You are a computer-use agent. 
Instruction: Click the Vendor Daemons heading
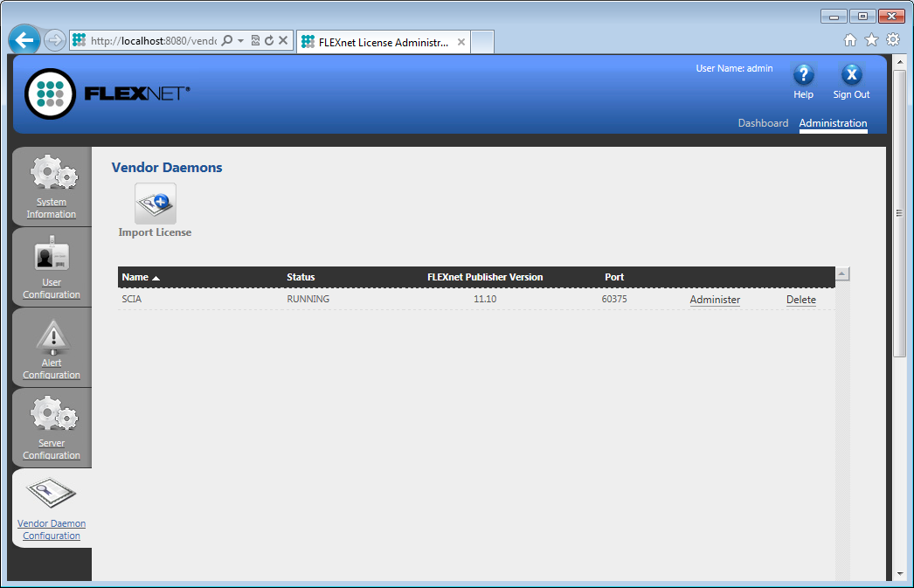[167, 167]
